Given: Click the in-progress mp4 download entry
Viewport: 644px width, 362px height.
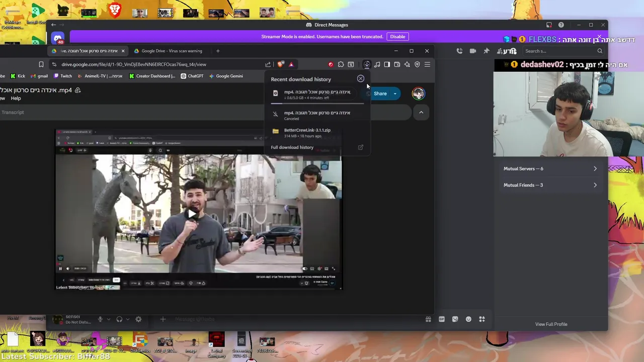Looking at the screenshot, I should click(x=317, y=95).
